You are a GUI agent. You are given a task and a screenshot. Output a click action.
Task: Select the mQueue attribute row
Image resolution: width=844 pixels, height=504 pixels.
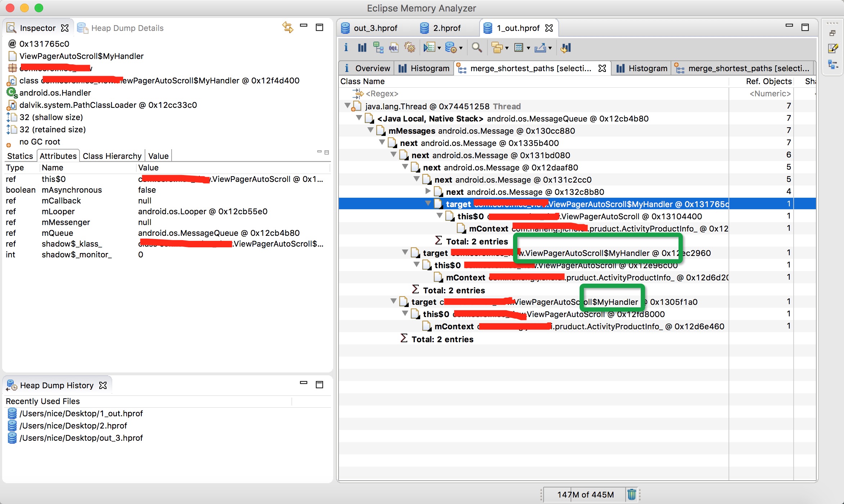[x=168, y=233]
